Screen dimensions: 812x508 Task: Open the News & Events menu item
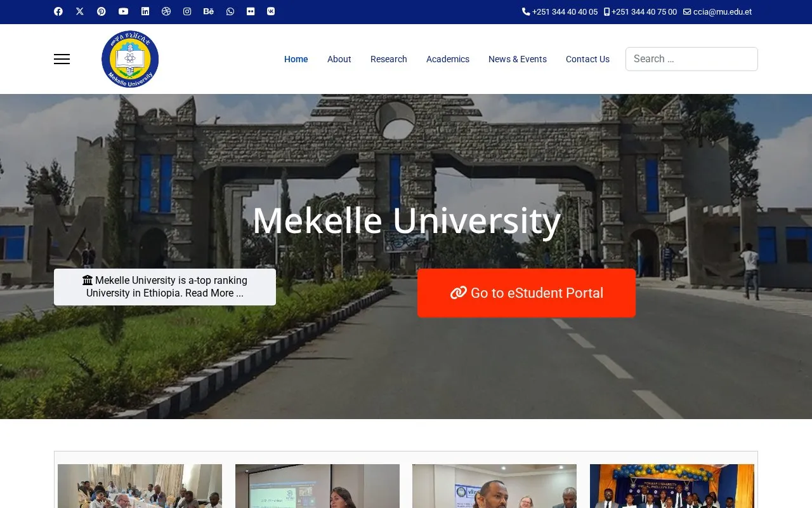[x=518, y=59]
